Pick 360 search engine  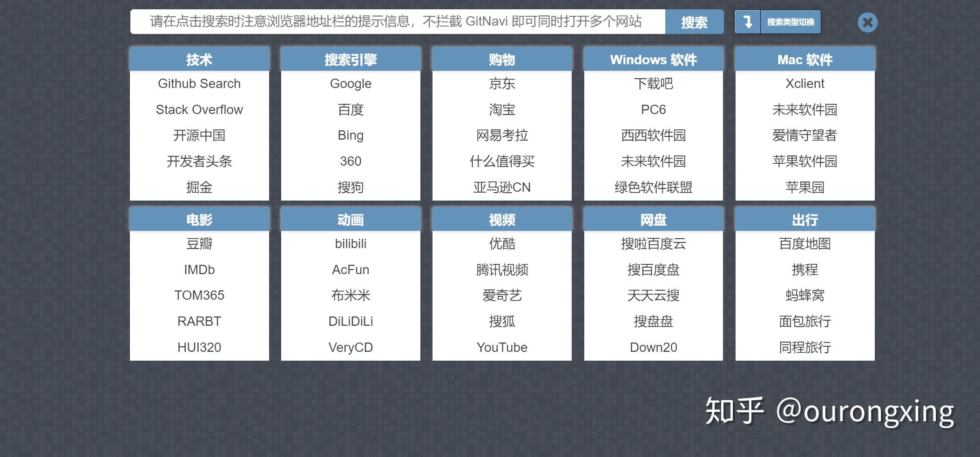(x=351, y=161)
